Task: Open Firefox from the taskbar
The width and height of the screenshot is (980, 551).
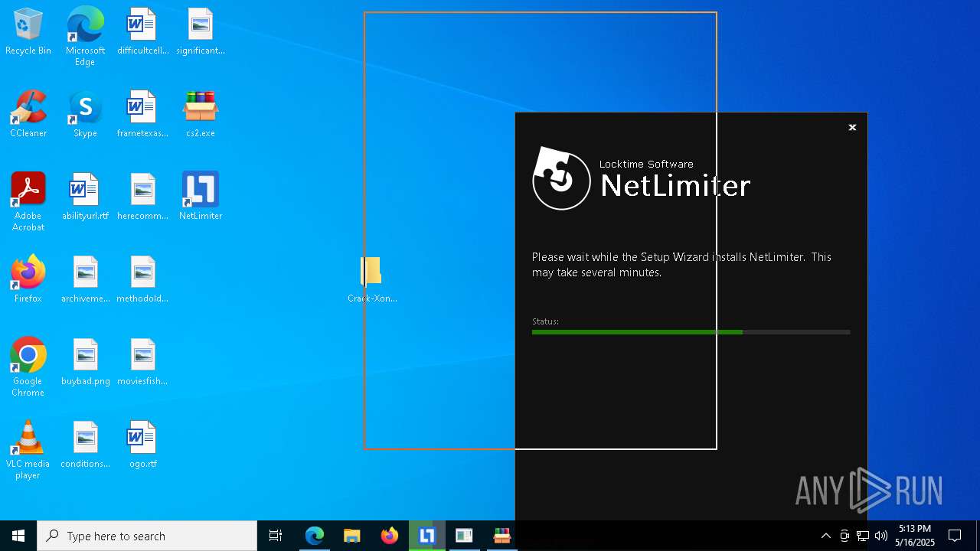Action: click(390, 536)
